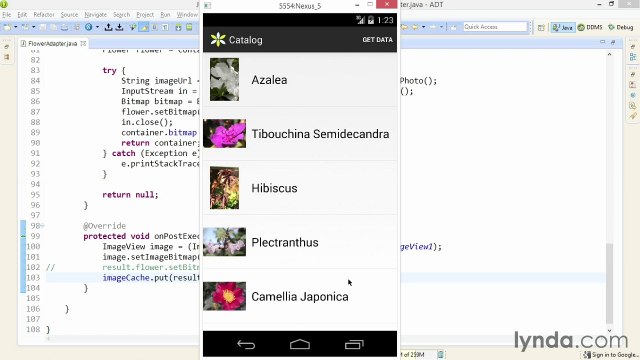Switch to the DDMS perspective
Screen dimensions: 640x360
590,27
